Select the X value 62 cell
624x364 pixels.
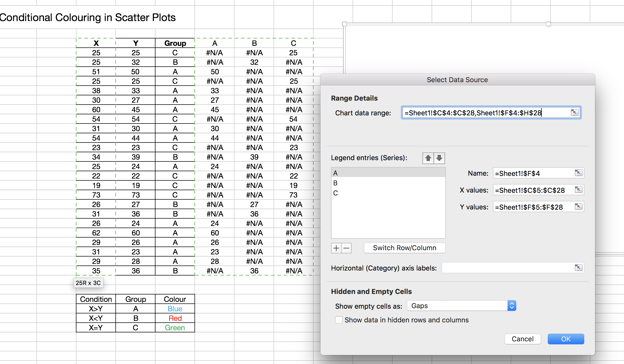coord(96,233)
